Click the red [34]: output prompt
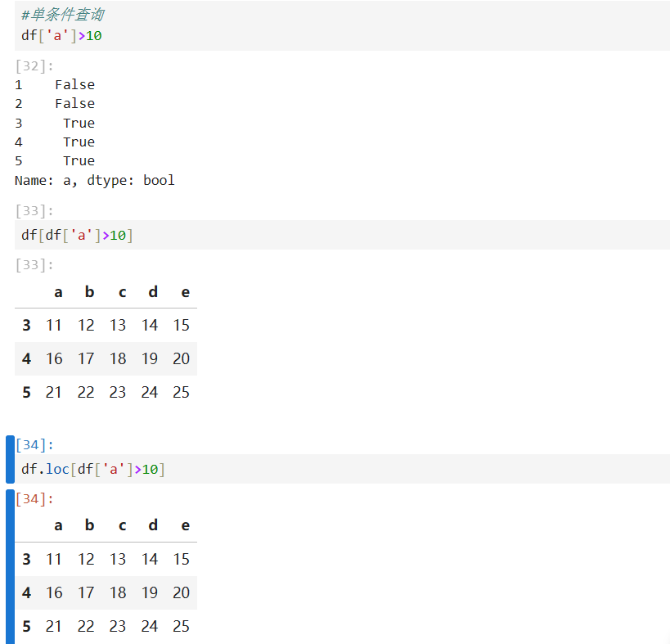Viewport: 670px width, 644px height. tap(34, 498)
